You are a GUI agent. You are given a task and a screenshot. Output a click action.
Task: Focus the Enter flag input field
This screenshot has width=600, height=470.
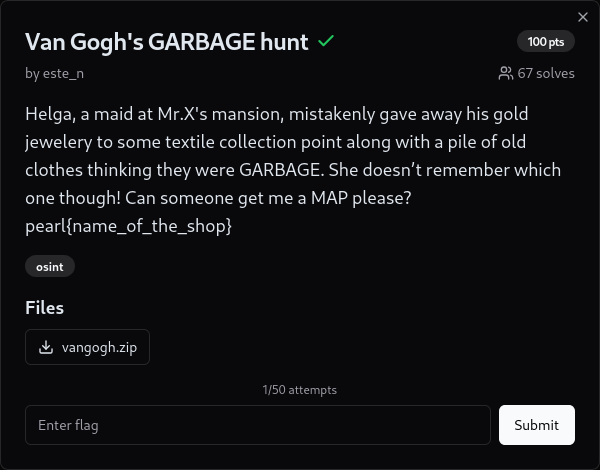[257, 425]
